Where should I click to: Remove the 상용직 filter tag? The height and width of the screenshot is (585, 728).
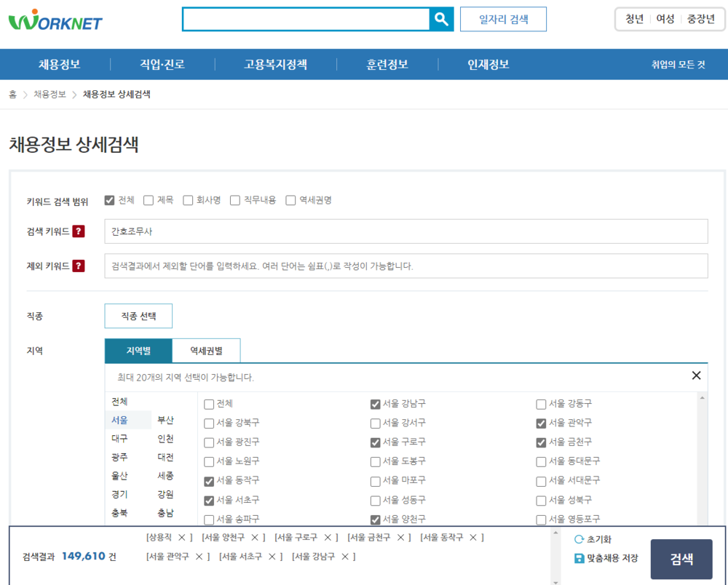(x=181, y=537)
